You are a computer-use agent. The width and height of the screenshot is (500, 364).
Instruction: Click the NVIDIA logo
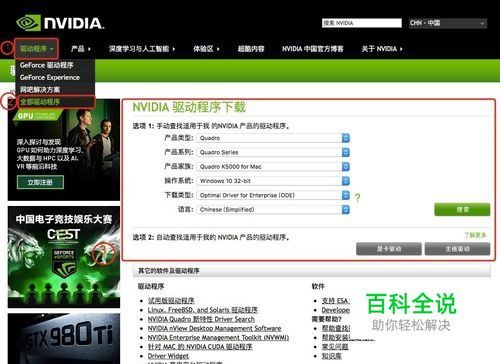(x=60, y=23)
